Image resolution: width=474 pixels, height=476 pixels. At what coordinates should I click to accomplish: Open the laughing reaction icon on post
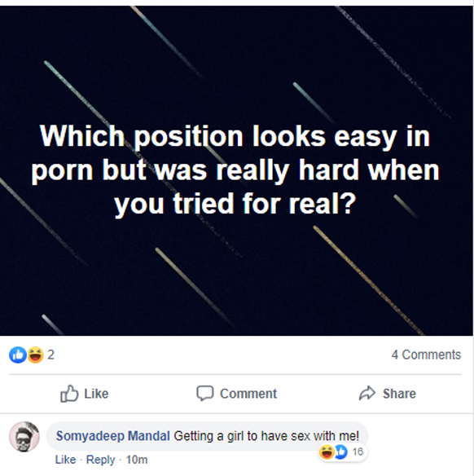coord(36,355)
